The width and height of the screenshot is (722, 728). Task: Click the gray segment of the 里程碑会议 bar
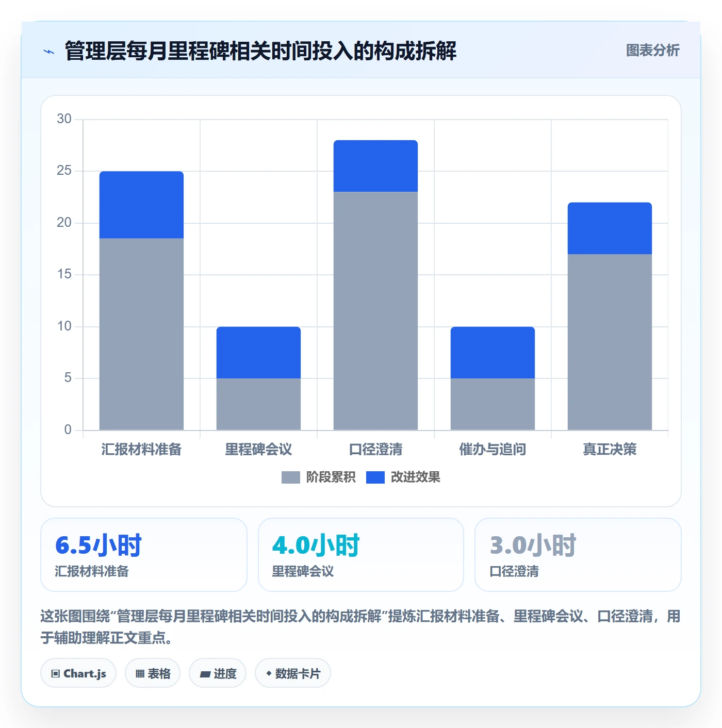click(258, 404)
